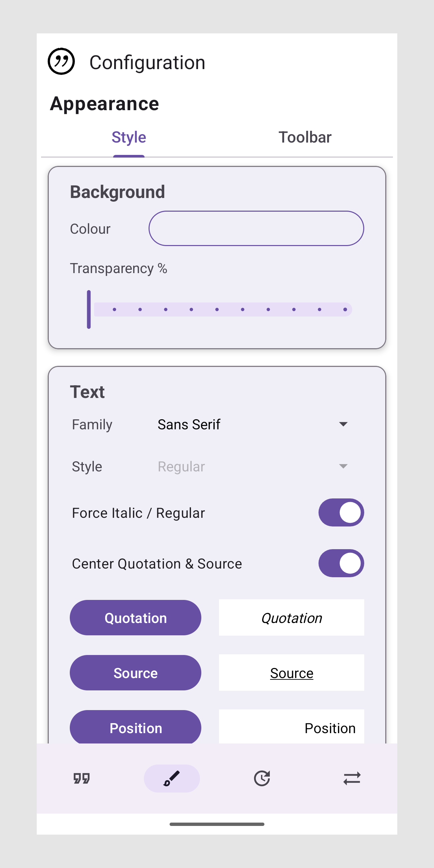Tap the quotation mark app logo
This screenshot has width=434, height=868.
point(61,61)
